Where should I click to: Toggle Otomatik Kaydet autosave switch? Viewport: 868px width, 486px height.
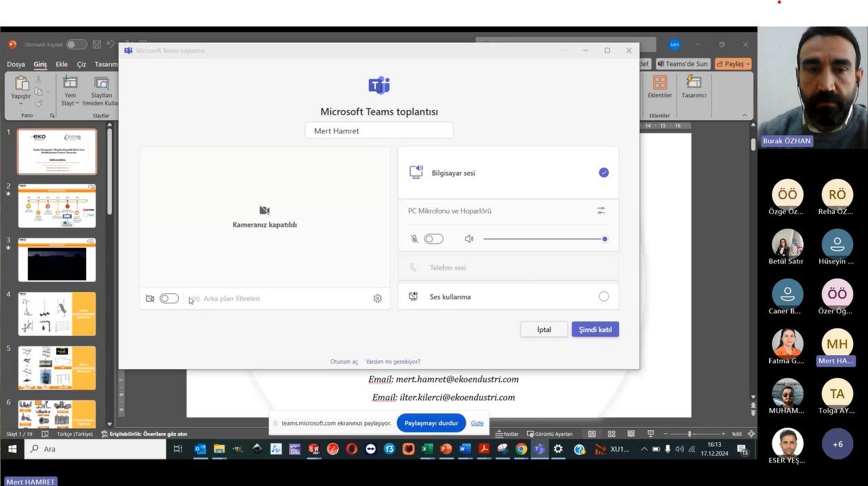pos(76,45)
